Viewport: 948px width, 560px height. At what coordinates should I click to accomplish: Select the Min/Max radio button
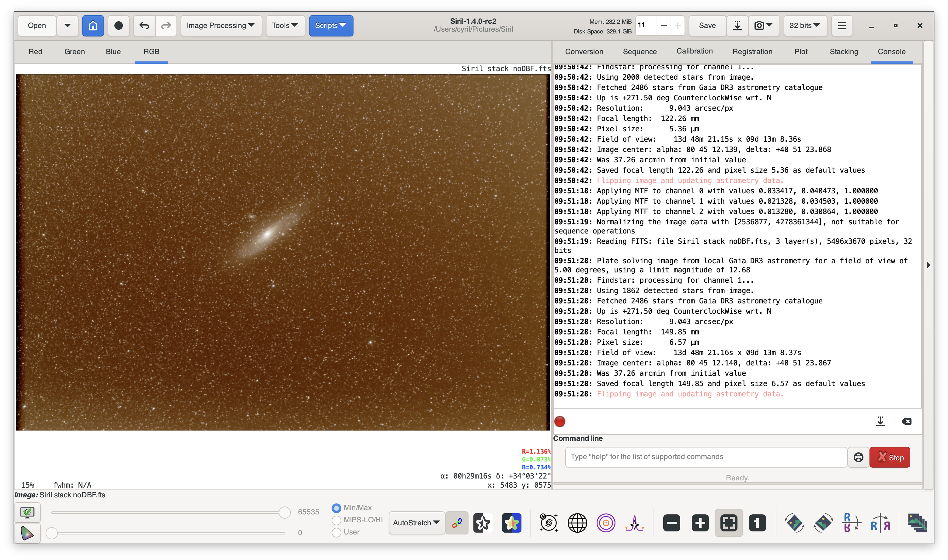tap(336, 508)
